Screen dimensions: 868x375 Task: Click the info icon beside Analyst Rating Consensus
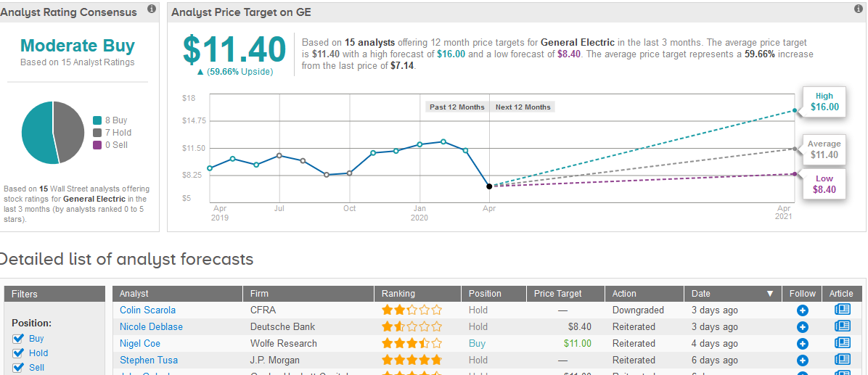point(152,9)
